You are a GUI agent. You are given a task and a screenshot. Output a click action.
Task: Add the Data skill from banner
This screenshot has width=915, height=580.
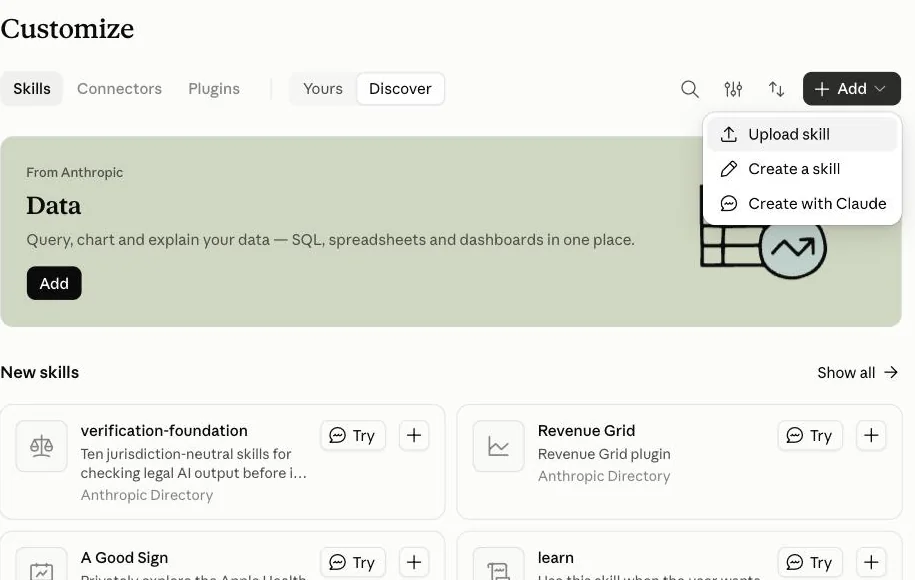pos(54,283)
